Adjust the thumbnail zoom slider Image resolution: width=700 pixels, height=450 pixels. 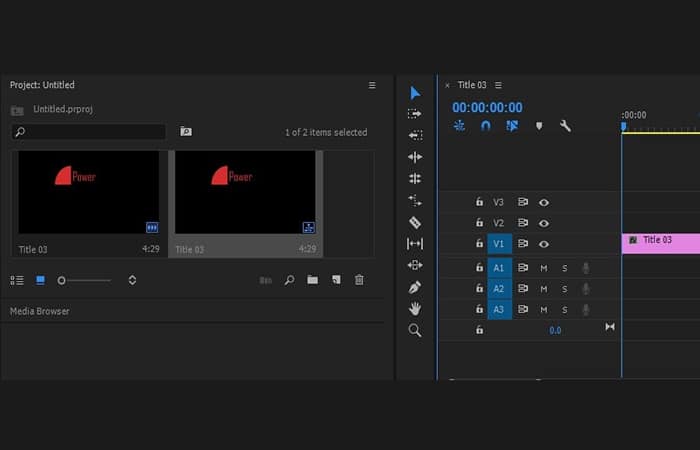click(x=62, y=280)
